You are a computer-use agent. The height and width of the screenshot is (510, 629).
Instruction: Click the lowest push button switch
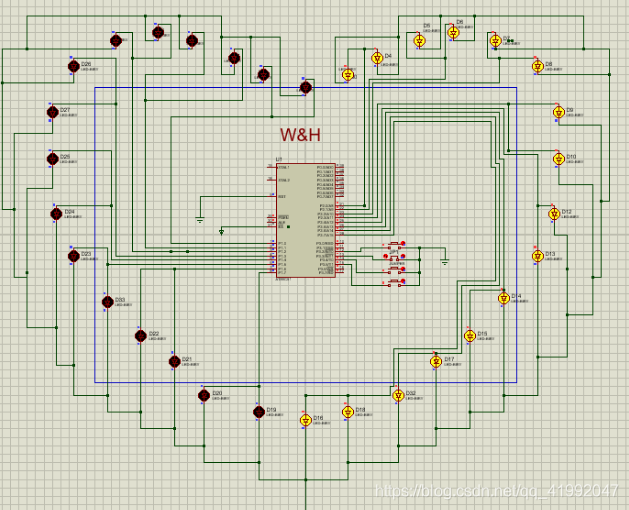394,283
